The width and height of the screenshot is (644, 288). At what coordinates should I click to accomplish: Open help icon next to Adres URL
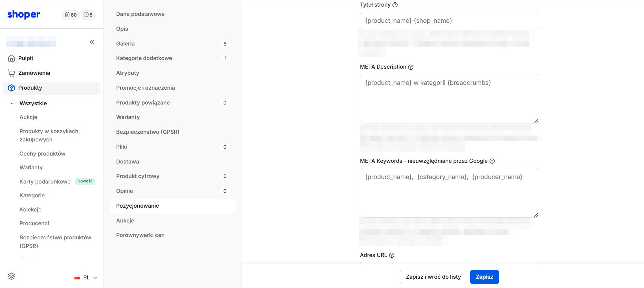coord(392,255)
